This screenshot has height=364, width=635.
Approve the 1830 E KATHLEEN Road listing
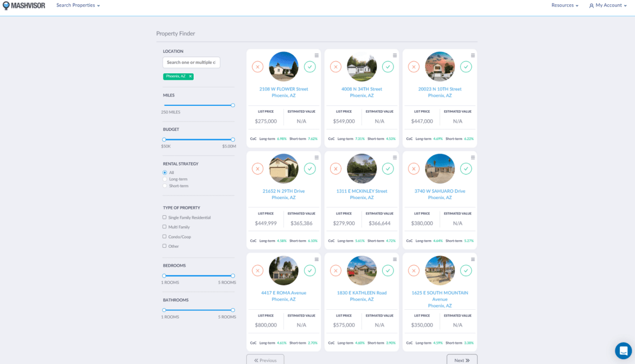[x=388, y=270]
